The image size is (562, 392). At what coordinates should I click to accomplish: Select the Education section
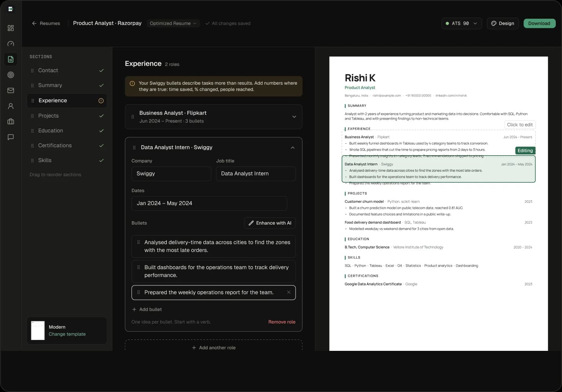pos(67,131)
